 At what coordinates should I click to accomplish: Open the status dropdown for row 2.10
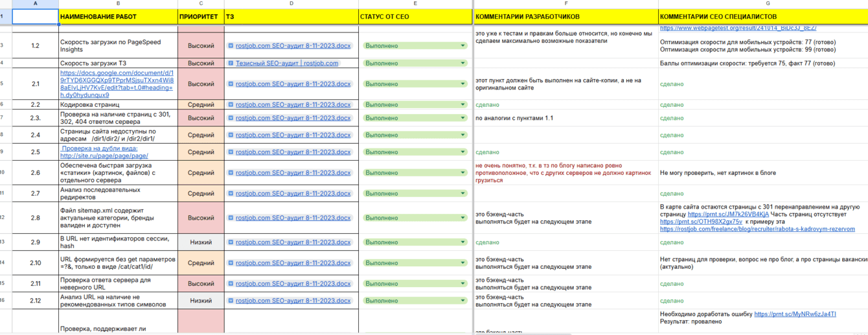point(463,263)
